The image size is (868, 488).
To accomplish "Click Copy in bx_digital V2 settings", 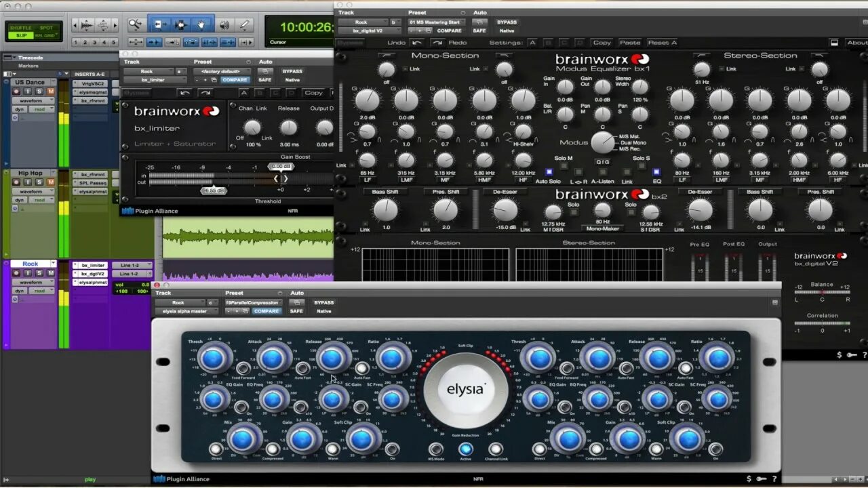I will (x=601, y=43).
